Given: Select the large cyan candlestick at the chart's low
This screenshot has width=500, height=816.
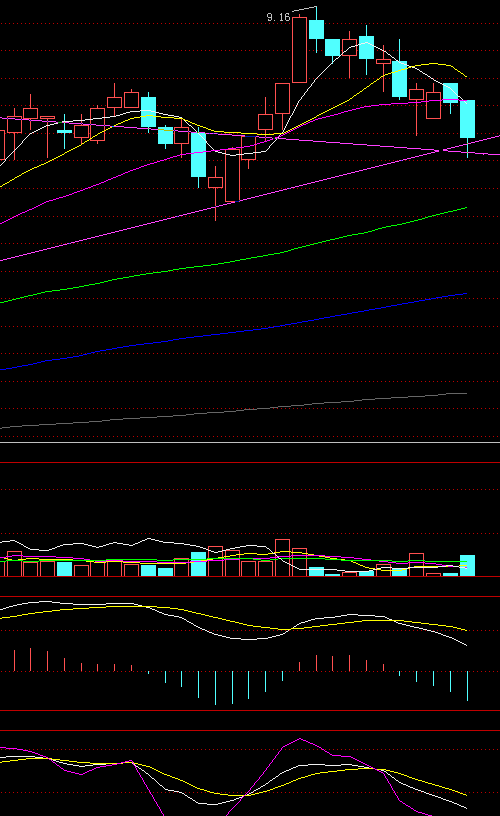Looking at the screenshot, I should [x=198, y=155].
